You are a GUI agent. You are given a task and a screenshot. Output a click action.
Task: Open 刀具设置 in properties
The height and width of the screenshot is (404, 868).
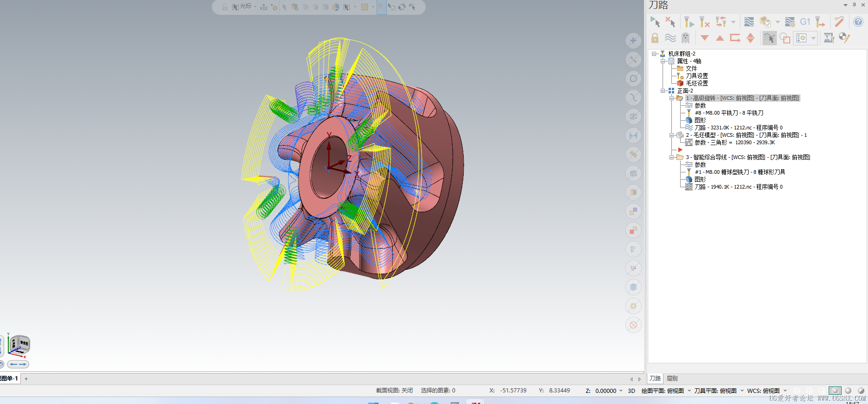[x=697, y=76]
